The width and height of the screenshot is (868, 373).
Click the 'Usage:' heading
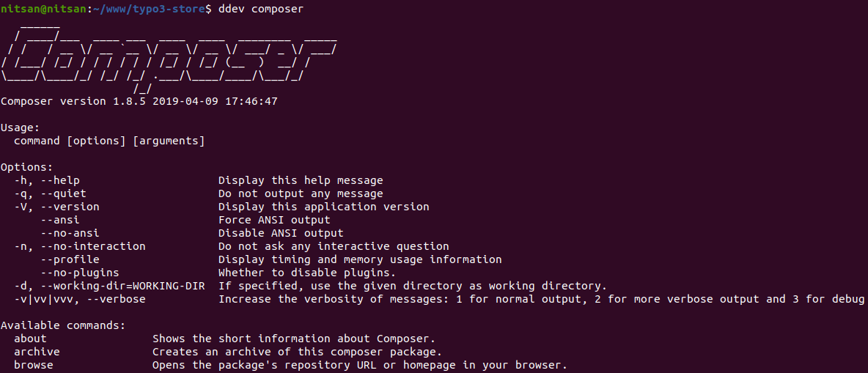pyautogui.click(x=21, y=128)
